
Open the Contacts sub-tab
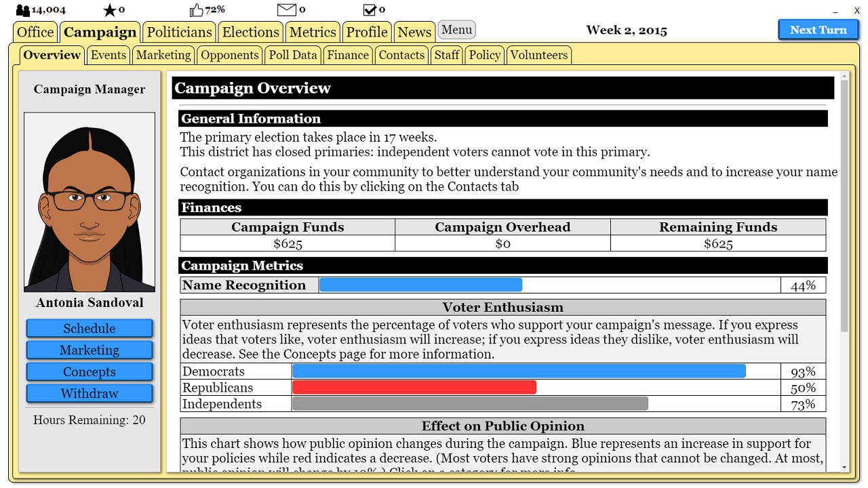(x=401, y=55)
